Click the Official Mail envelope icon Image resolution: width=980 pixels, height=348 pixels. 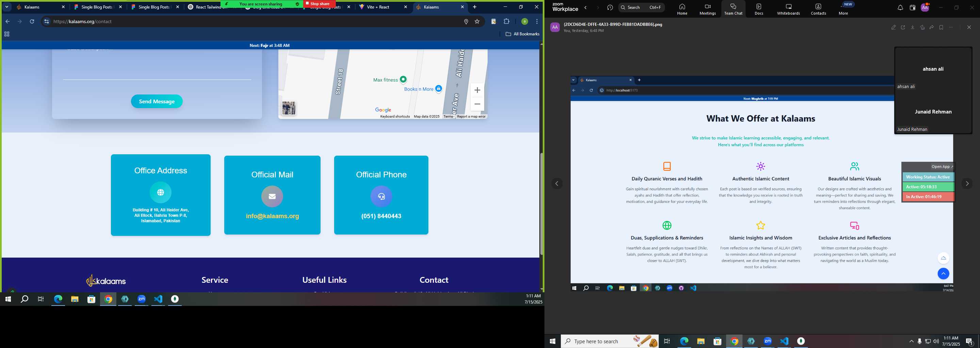point(272,196)
